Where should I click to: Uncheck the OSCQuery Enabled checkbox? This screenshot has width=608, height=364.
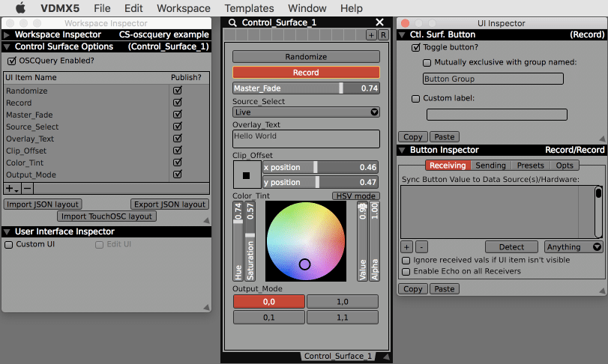point(12,61)
